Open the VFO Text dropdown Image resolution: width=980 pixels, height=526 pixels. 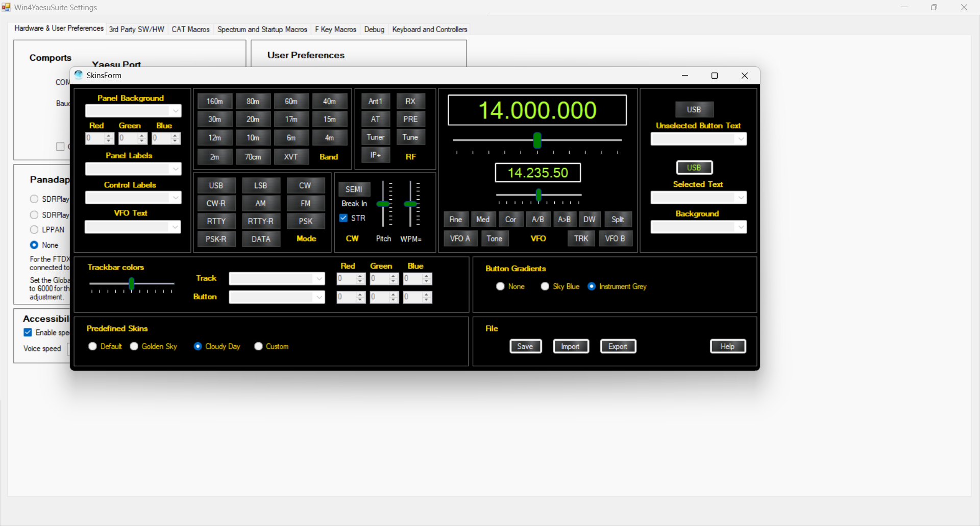pos(133,227)
